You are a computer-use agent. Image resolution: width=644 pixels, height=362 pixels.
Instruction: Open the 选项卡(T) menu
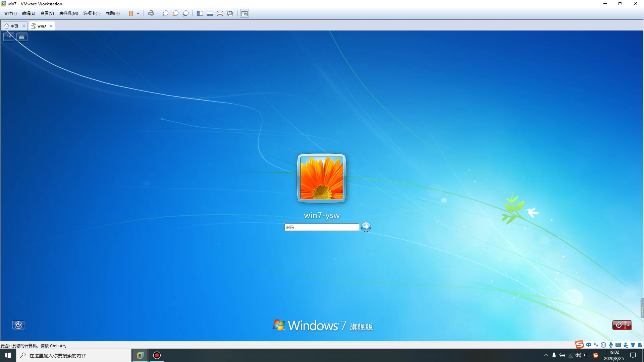[x=92, y=13]
